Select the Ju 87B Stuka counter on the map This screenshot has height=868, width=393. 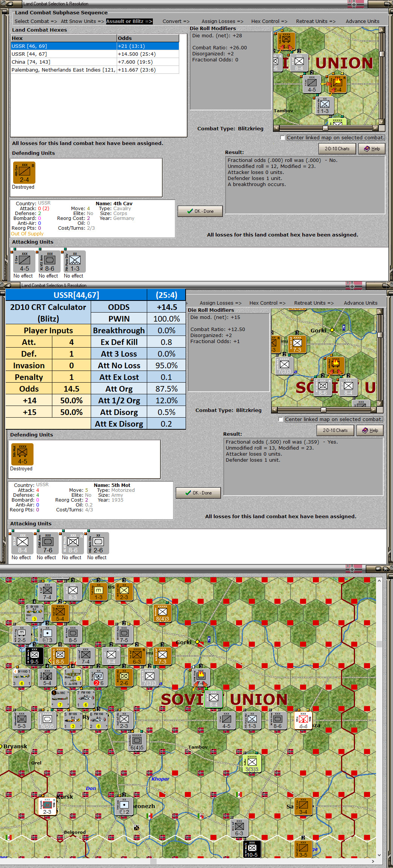click(x=73, y=678)
